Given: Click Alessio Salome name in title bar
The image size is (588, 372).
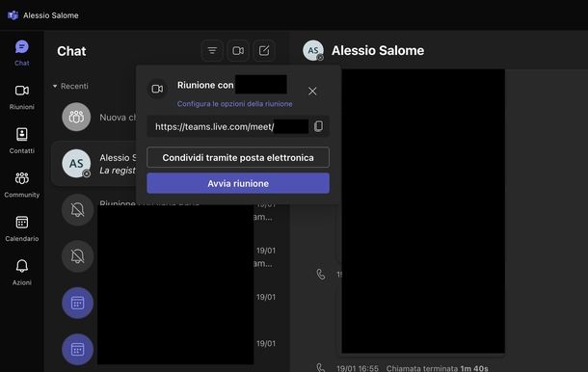Looking at the screenshot, I should (51, 15).
